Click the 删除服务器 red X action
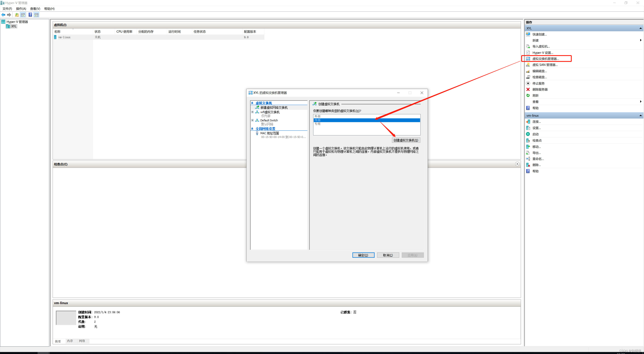Viewport: 644px width, 354px height. click(540, 90)
